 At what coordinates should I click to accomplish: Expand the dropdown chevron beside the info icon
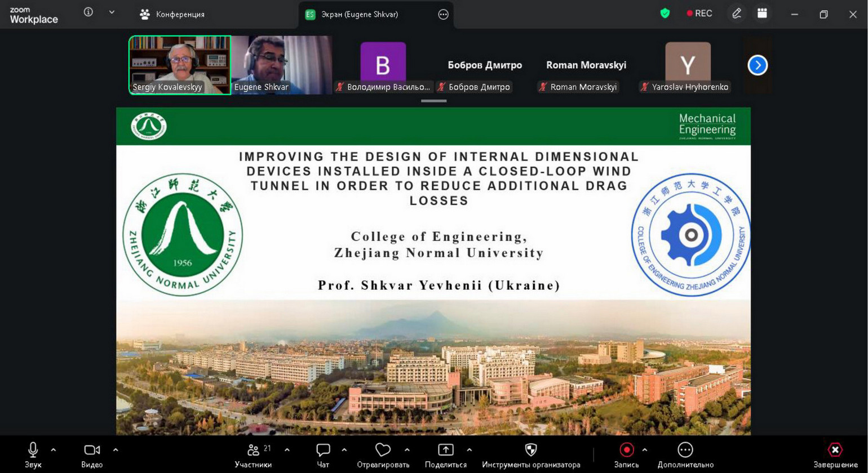(112, 12)
